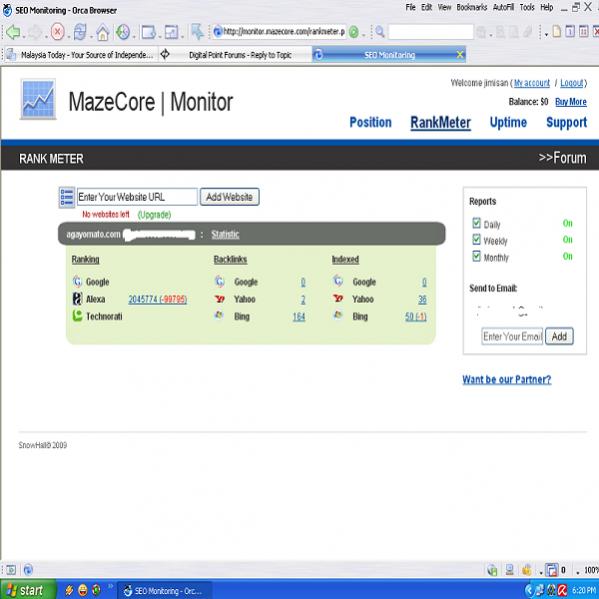Go back with the green Back arrow
The height and width of the screenshot is (599, 599).
tap(13, 32)
